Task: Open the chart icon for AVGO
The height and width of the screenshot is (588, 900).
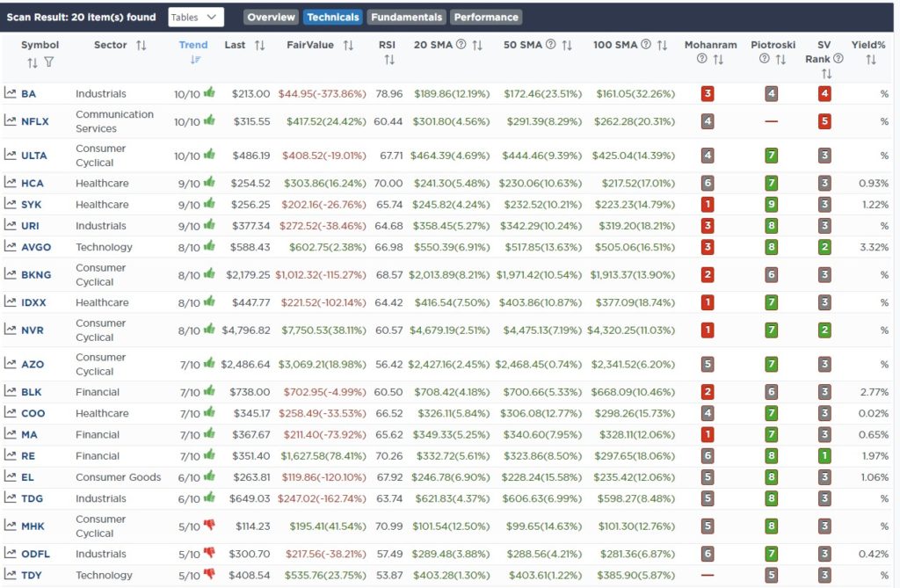Action: coord(11,246)
